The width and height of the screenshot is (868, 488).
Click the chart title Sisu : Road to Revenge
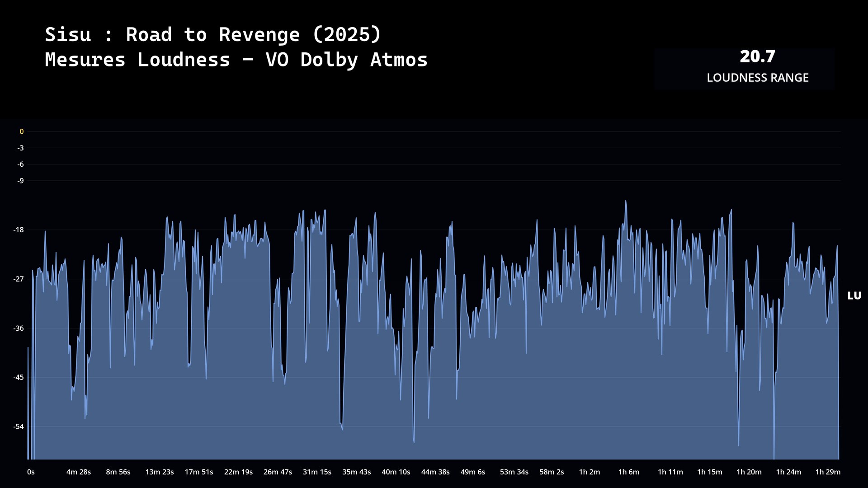213,35
